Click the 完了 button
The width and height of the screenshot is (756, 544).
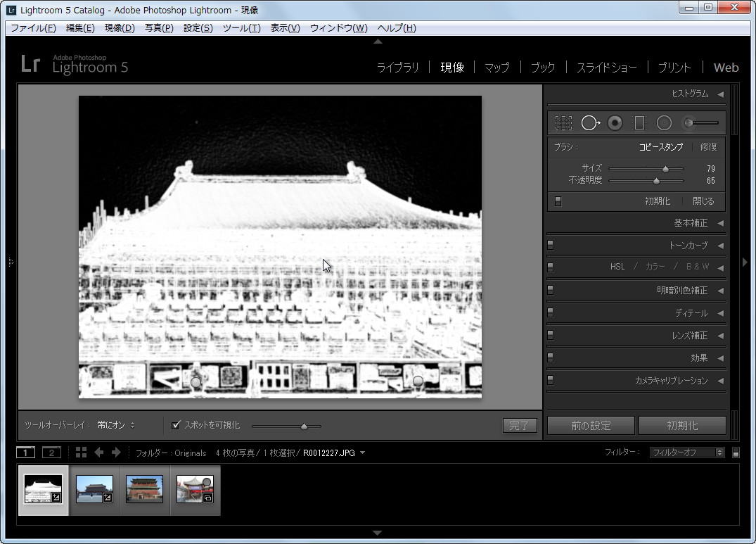(x=520, y=425)
